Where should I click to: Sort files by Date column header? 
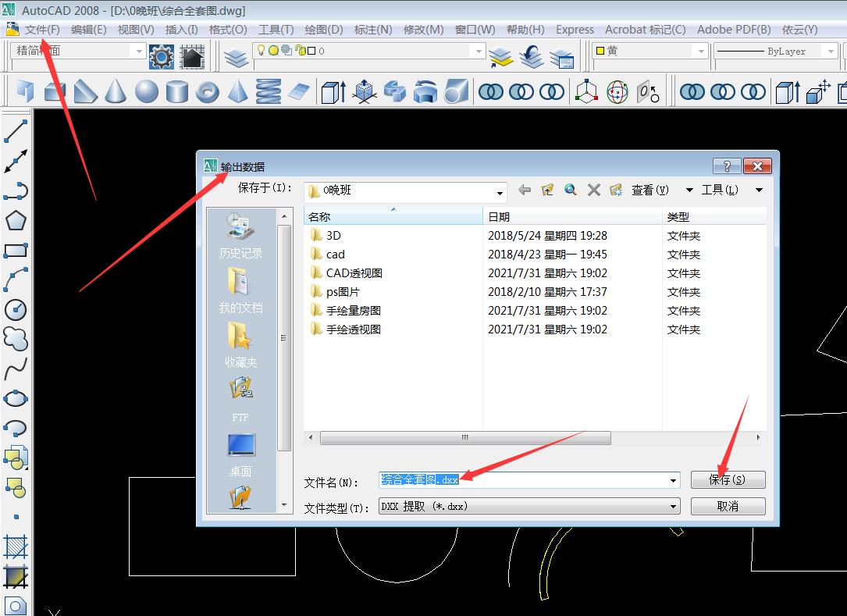(572, 216)
